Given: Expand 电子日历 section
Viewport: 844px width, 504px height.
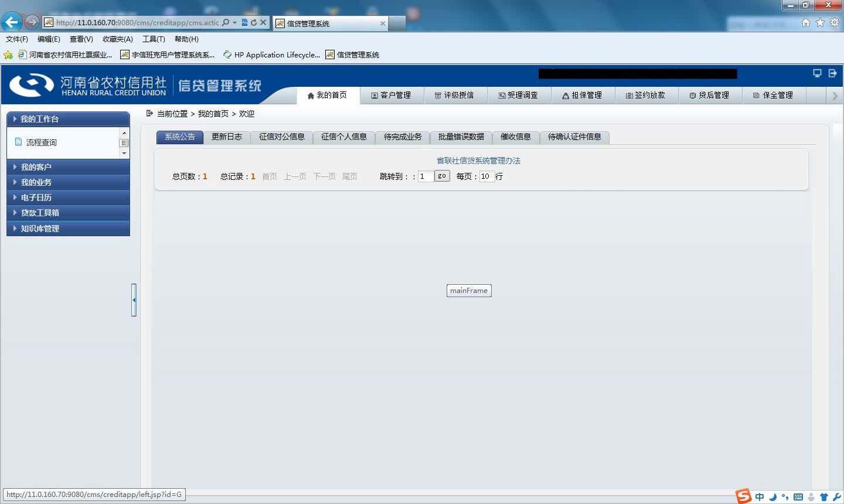Looking at the screenshot, I should point(68,197).
